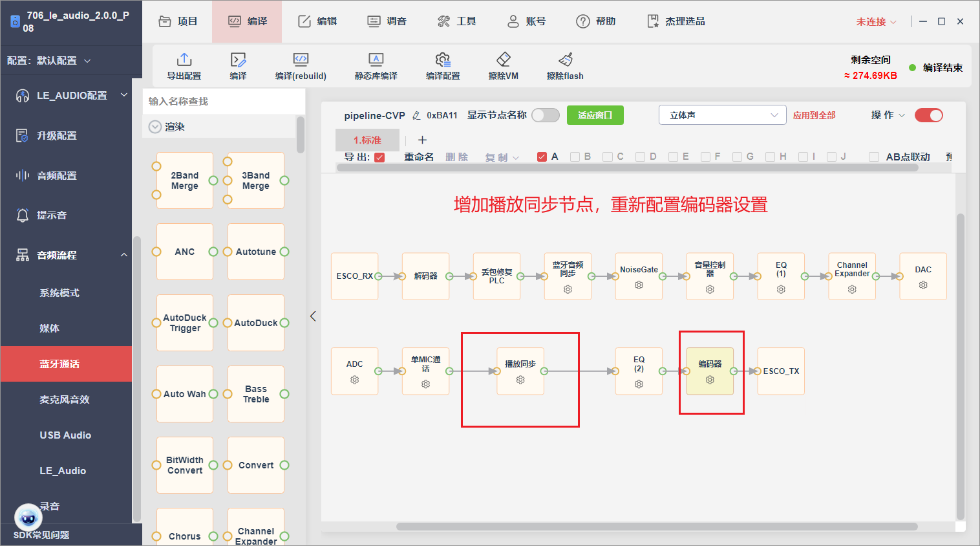Uncheck the 导出 checkbox
Viewport: 980px width, 546px height.
[x=379, y=157]
